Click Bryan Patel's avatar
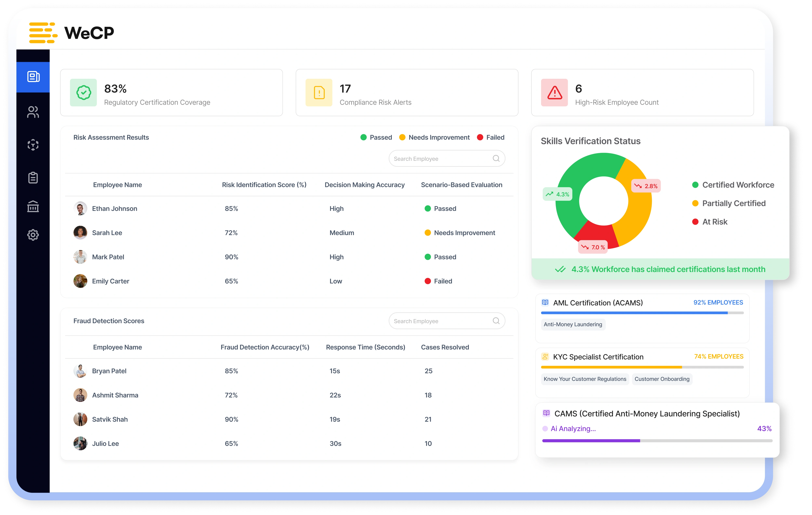 (x=80, y=371)
